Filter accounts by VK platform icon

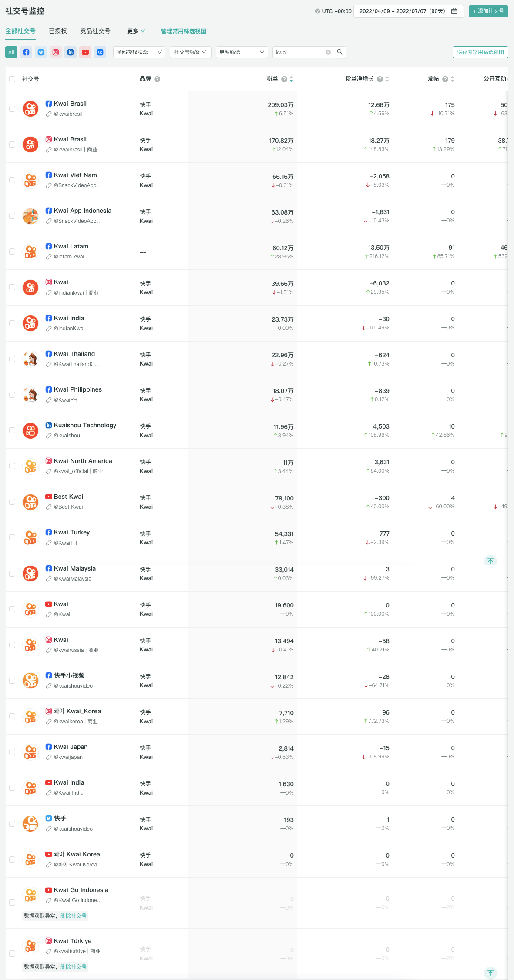[100, 52]
